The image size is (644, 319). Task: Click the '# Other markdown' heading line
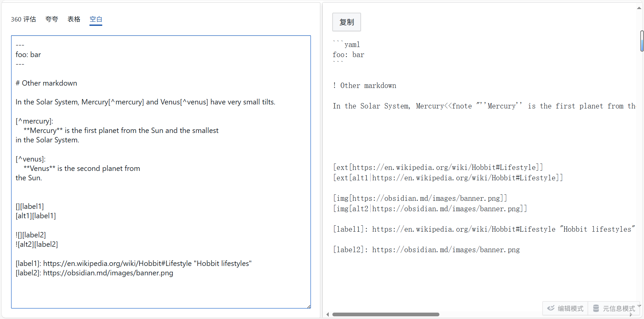46,83
